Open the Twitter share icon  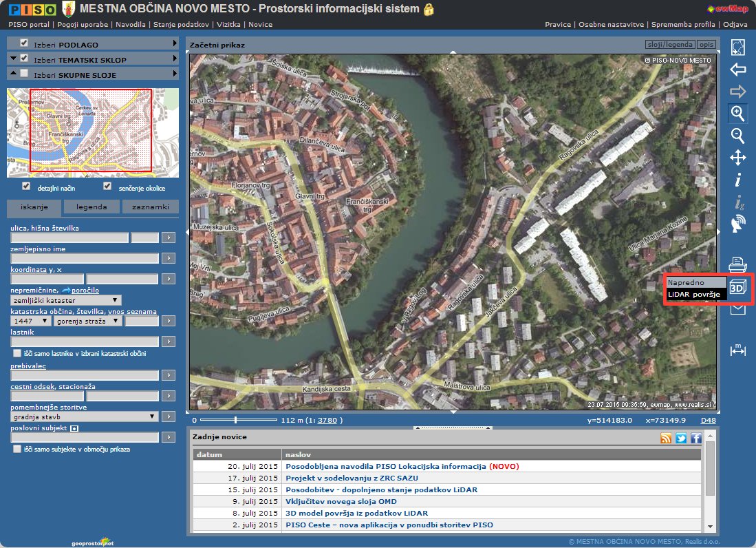(x=681, y=438)
